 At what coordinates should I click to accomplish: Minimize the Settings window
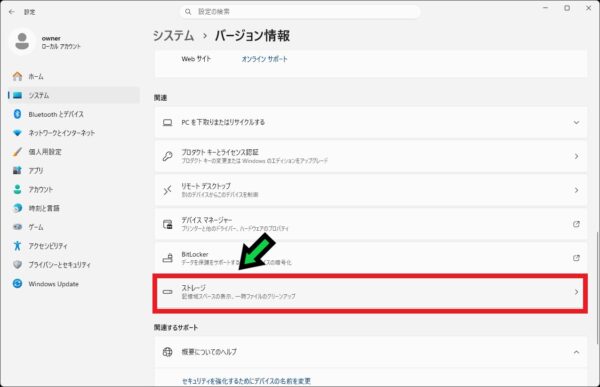[545, 8]
